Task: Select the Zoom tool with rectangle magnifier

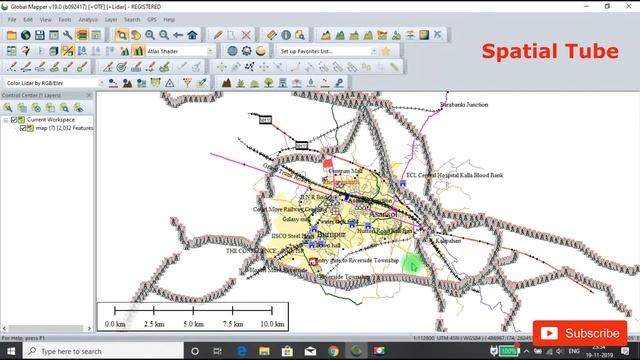Action: (x=121, y=35)
